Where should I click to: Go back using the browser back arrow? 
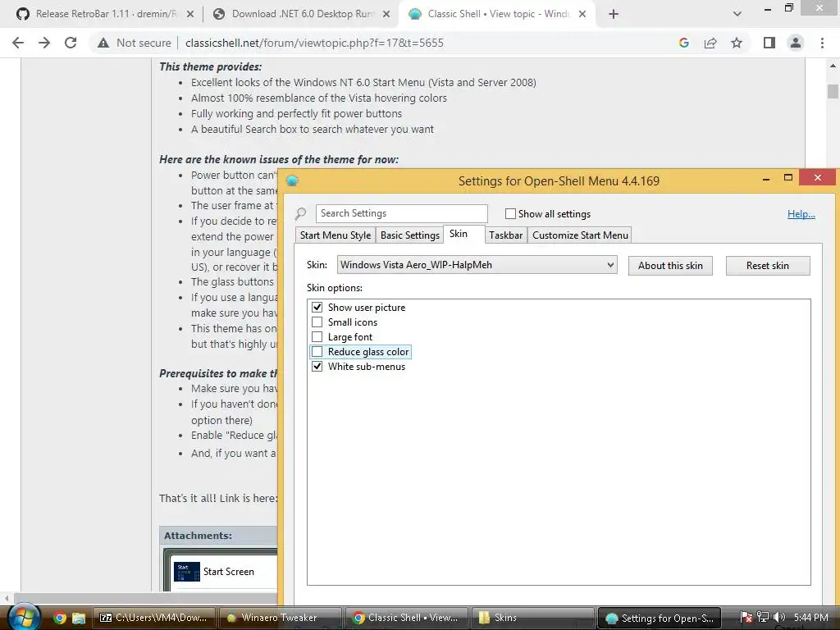coord(18,43)
